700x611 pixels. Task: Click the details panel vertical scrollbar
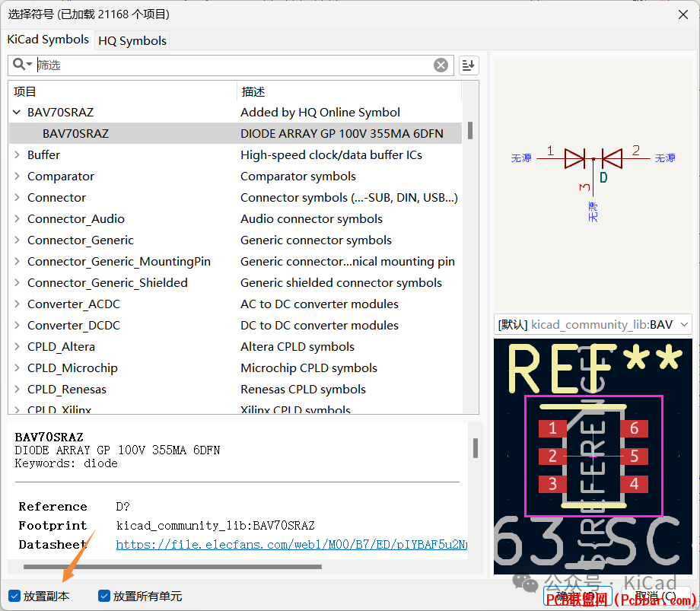(x=476, y=447)
